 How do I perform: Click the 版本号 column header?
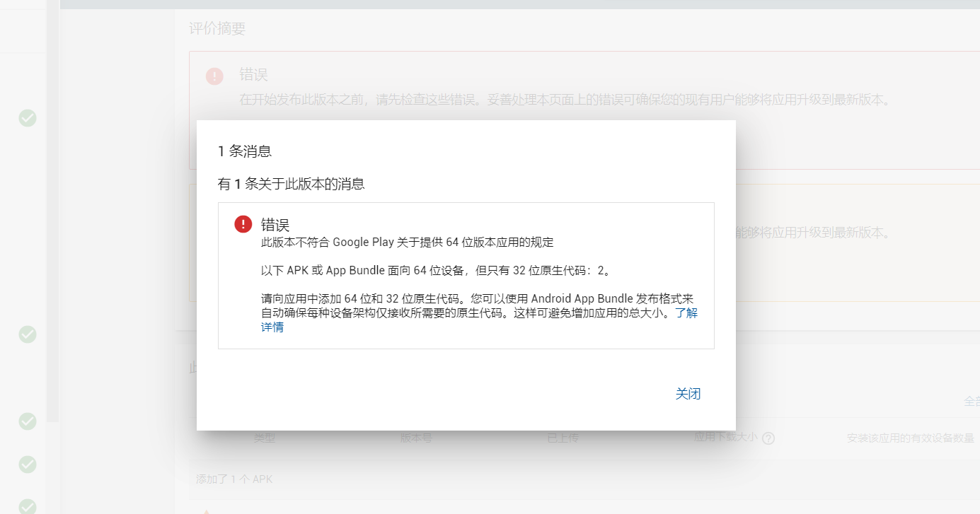coord(416,438)
